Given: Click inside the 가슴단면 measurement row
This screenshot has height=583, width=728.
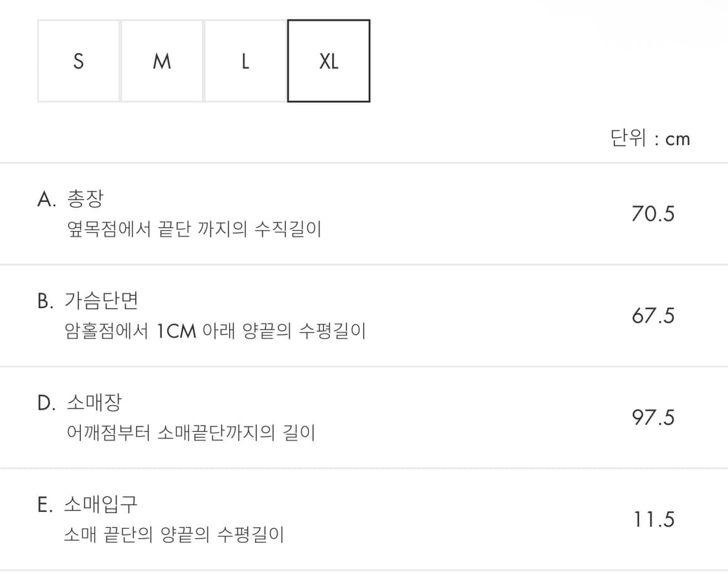Looking at the screenshot, I should [x=362, y=315].
